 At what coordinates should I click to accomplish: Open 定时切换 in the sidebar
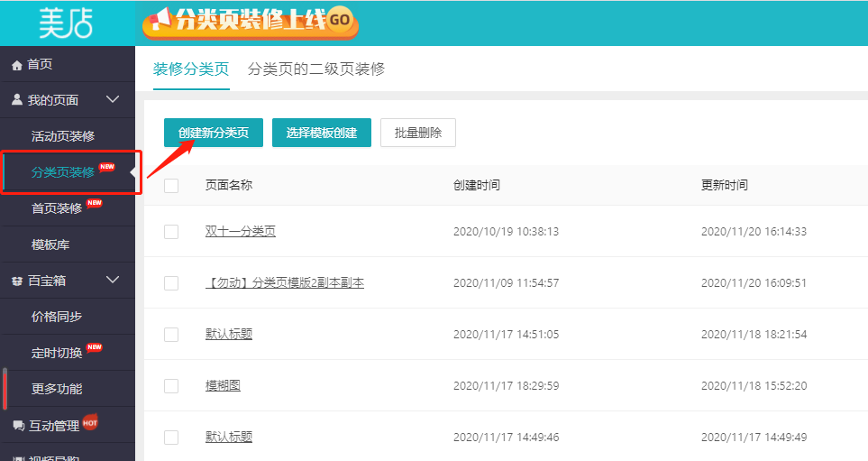[57, 353]
